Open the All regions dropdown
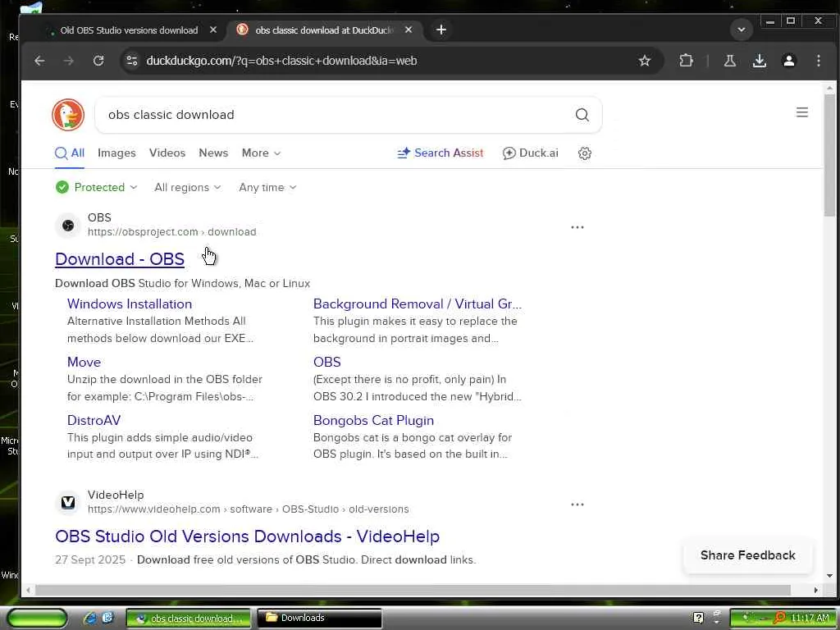The image size is (840, 630). pos(188,187)
